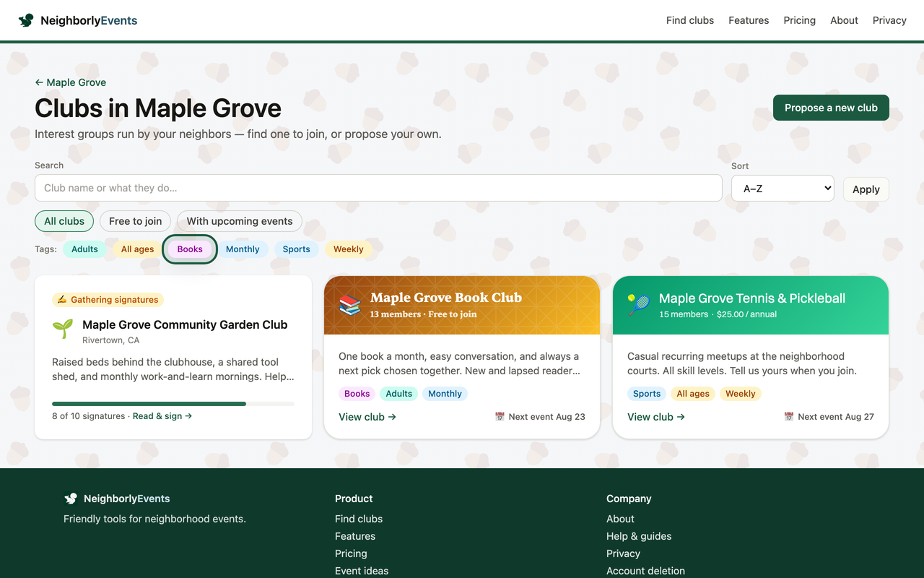Open Find clubs link in the footer
924x578 pixels.
pyautogui.click(x=359, y=519)
